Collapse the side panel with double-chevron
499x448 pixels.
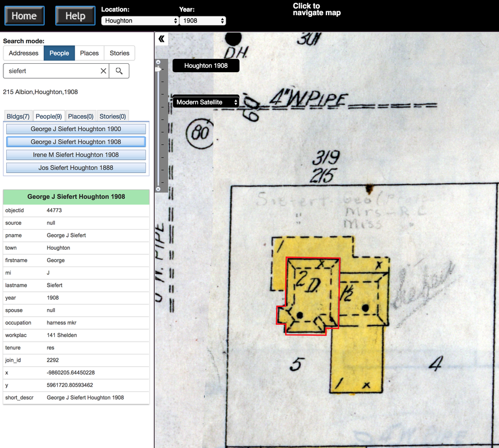click(x=161, y=39)
